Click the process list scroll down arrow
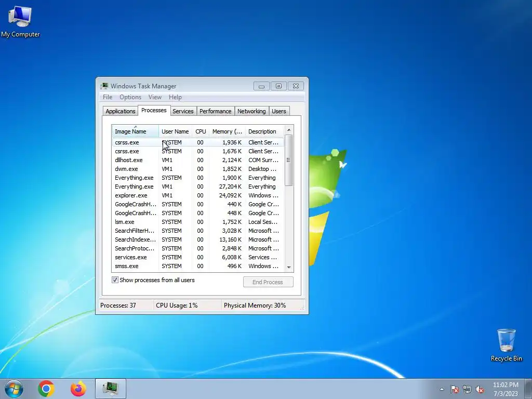Image resolution: width=532 pixels, height=399 pixels. pyautogui.click(x=289, y=268)
